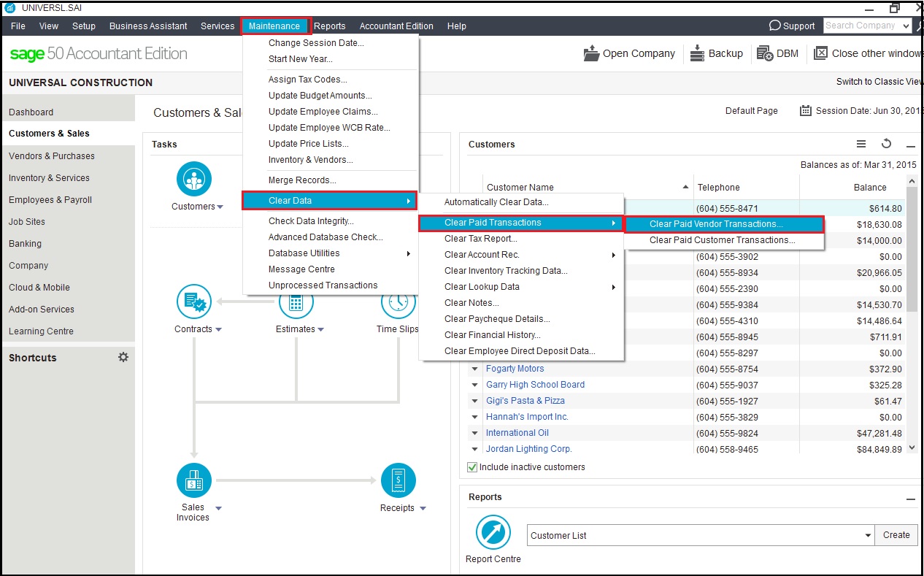
Task: Click the DBM toolbar icon
Action: tap(765, 53)
